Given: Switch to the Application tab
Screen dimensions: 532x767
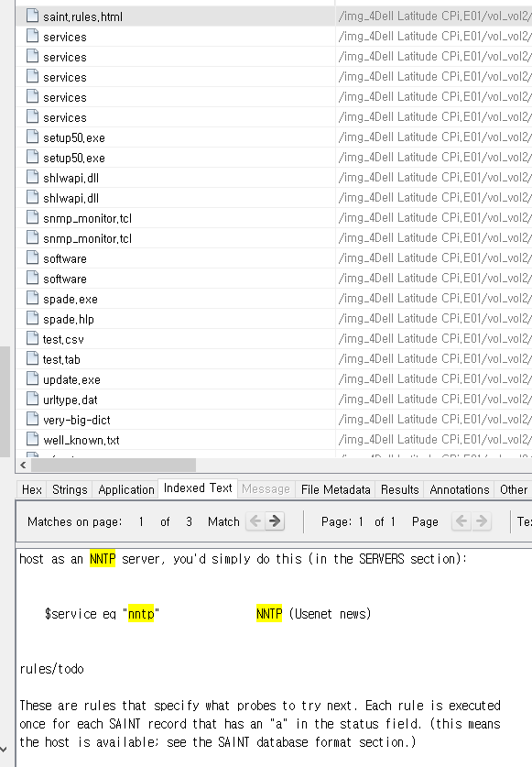Looking at the screenshot, I should tap(126, 489).
